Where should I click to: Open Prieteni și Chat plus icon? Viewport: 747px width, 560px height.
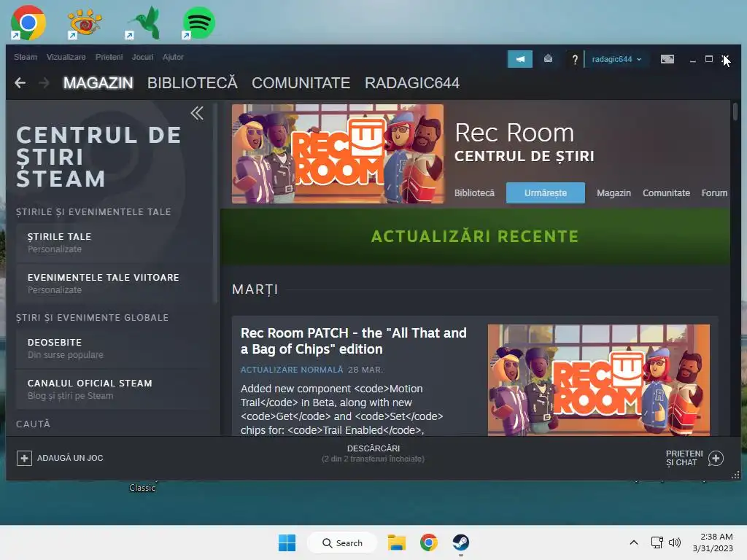716,458
